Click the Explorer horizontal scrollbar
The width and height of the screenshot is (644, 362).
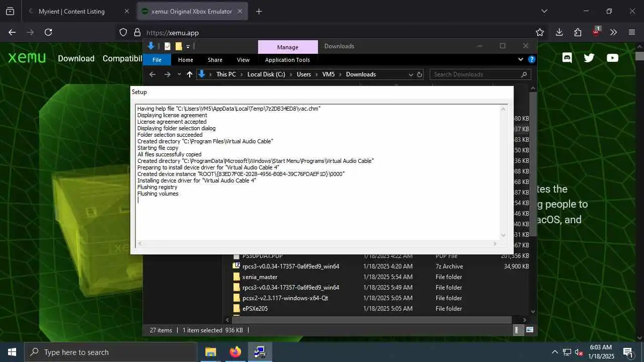tap(372, 320)
